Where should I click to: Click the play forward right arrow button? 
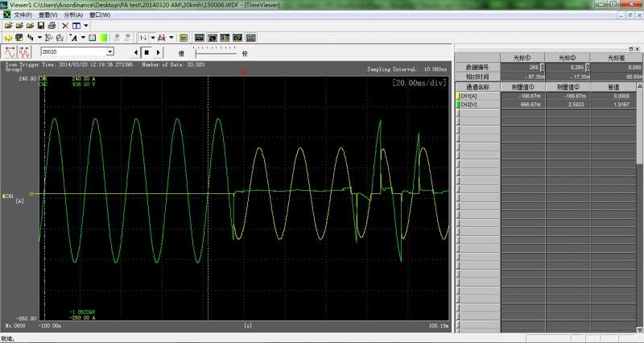click(x=158, y=52)
